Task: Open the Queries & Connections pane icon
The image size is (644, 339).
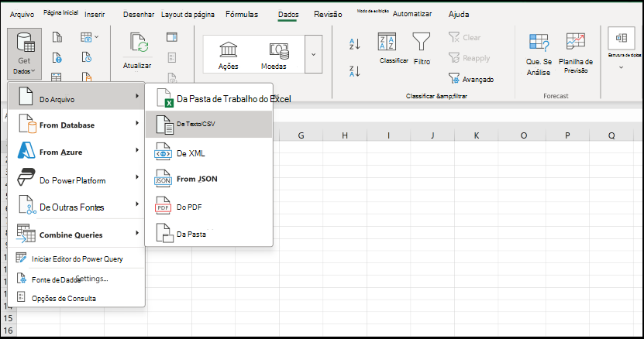Action: point(172,37)
